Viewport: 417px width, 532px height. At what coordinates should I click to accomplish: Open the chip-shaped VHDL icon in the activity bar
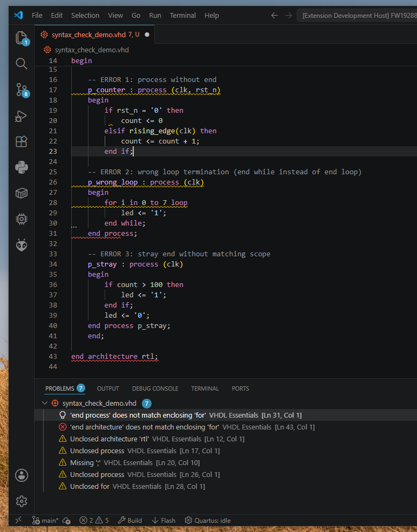(22, 219)
